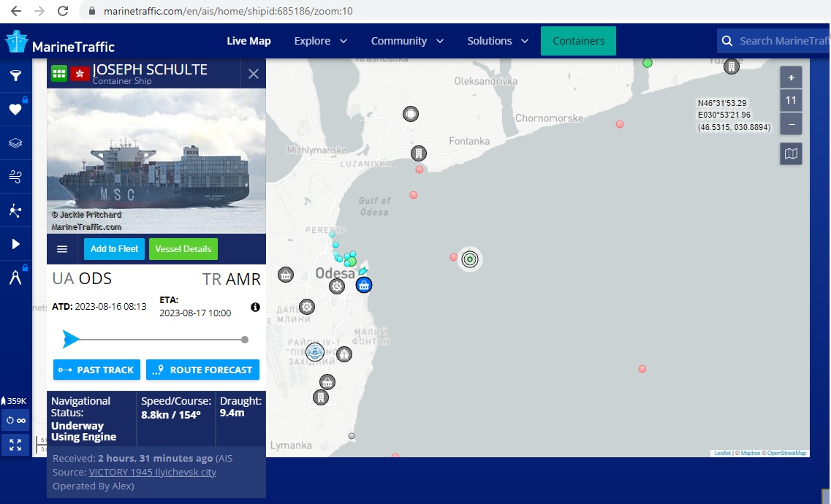Start voyage playback from sidebar play icon

15,244
